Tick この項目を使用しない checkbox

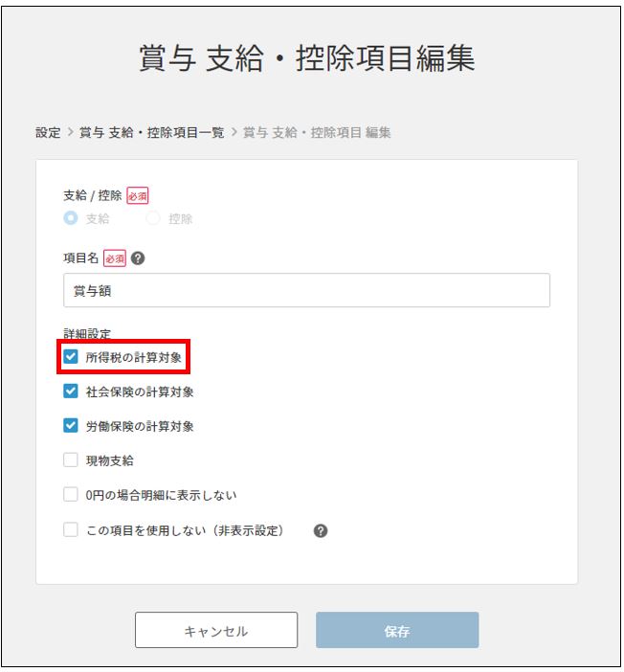[71, 530]
